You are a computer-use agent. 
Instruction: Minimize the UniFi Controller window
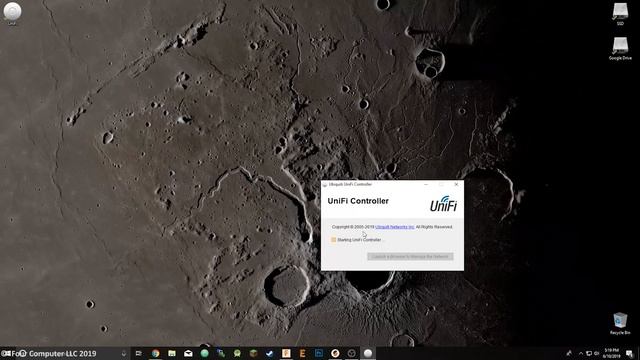click(x=426, y=184)
